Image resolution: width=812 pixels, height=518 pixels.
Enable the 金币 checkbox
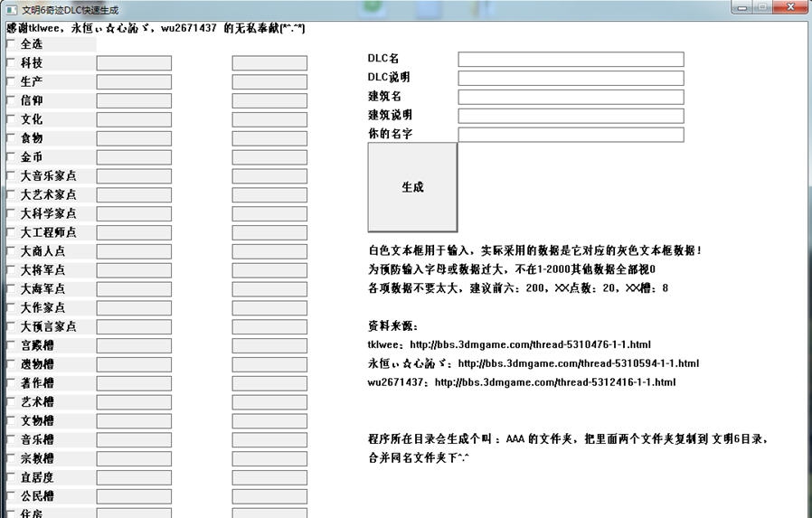(x=11, y=156)
